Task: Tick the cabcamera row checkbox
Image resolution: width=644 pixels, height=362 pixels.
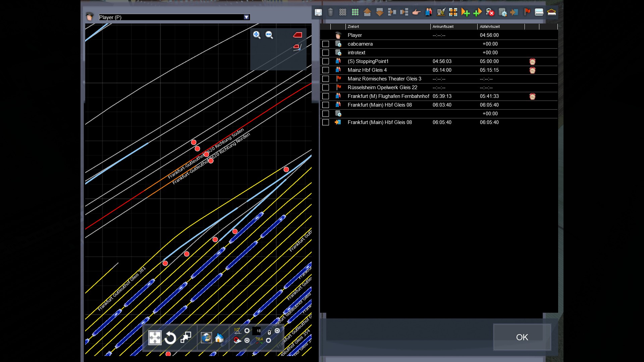Action: 325,44
